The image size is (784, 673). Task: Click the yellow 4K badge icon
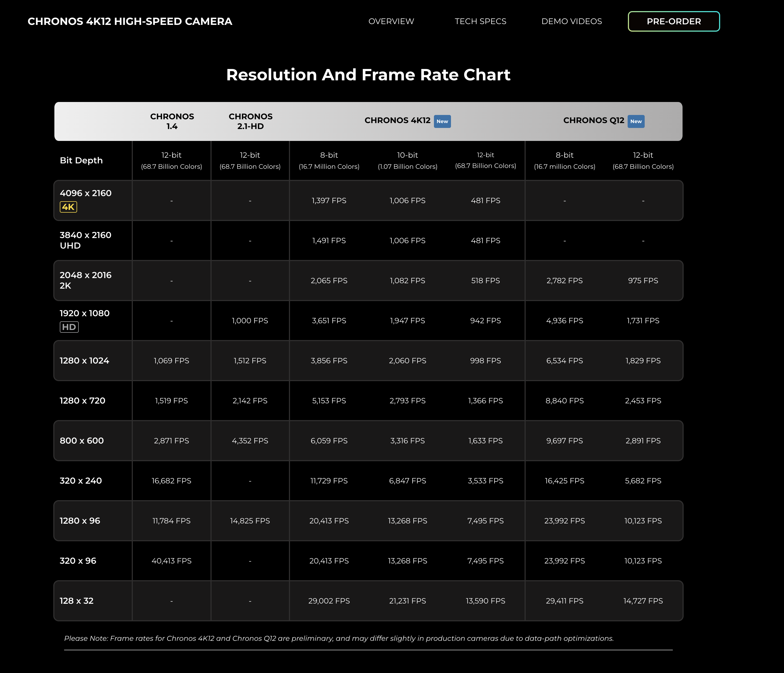click(68, 207)
